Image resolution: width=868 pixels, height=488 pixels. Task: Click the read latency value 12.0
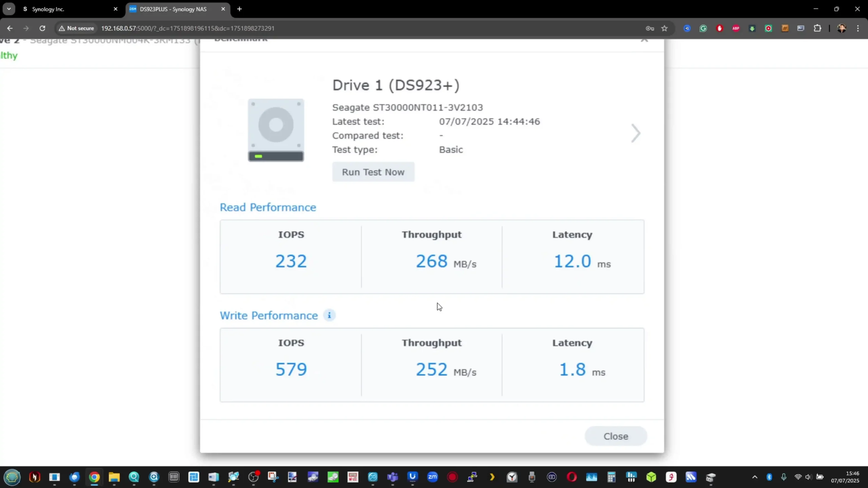[x=572, y=261]
